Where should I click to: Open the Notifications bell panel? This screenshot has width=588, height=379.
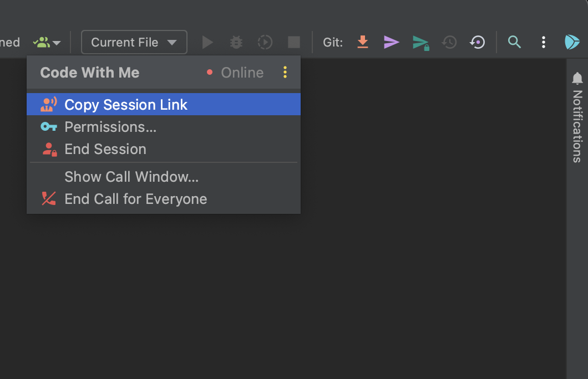[577, 117]
